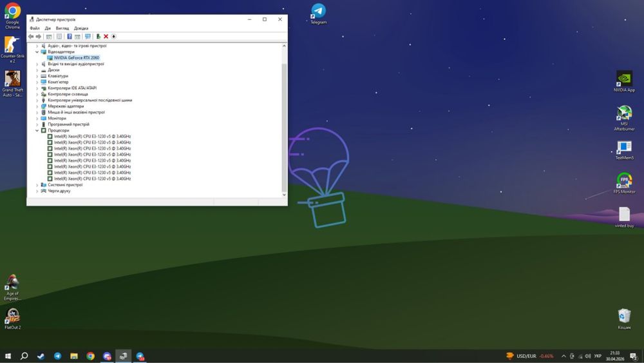Select the FPS Monitor desktop icon

(x=624, y=183)
